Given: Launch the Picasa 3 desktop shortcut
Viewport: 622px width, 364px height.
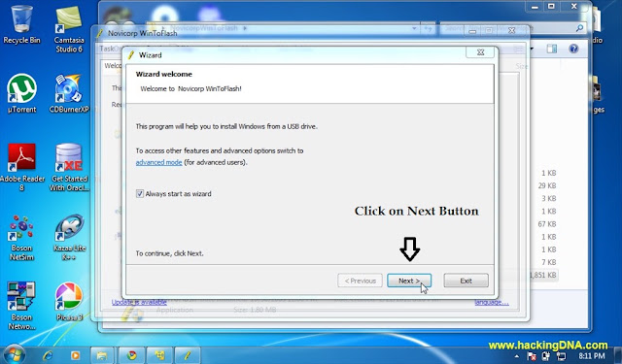Looking at the screenshot, I should [69, 301].
